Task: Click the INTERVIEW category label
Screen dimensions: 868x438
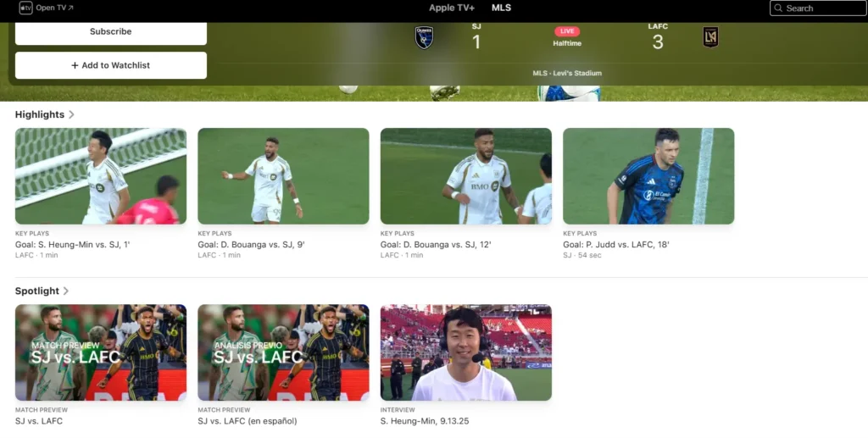Action: [x=398, y=410]
